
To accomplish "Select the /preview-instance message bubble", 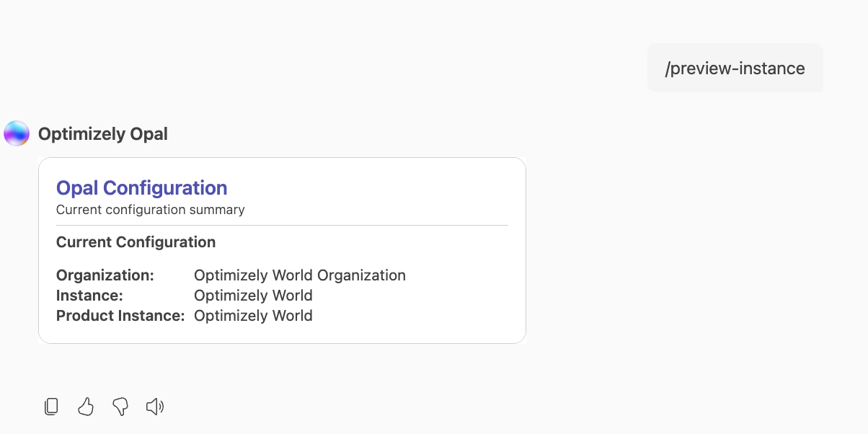I will coord(735,68).
